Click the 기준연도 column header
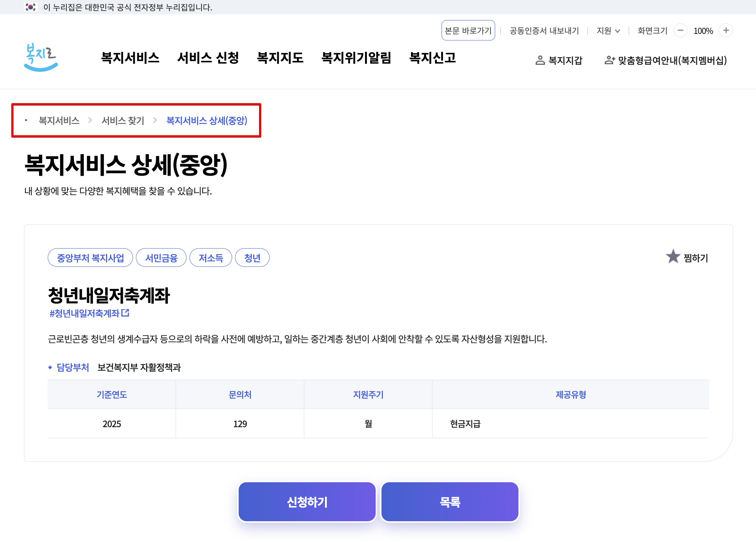Screen dimensions: 756x542 click(112, 395)
